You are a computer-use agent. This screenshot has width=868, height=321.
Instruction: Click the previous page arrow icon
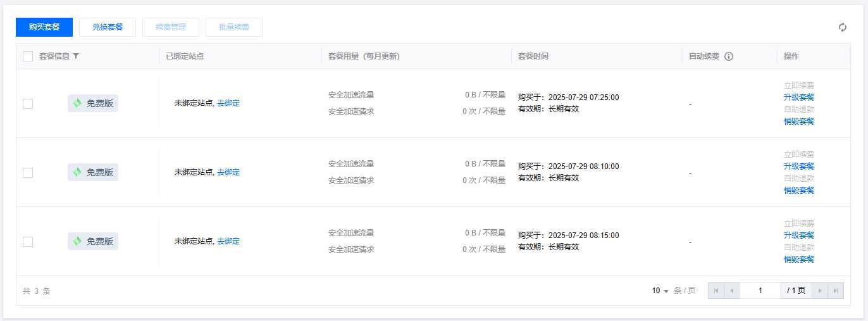732,291
